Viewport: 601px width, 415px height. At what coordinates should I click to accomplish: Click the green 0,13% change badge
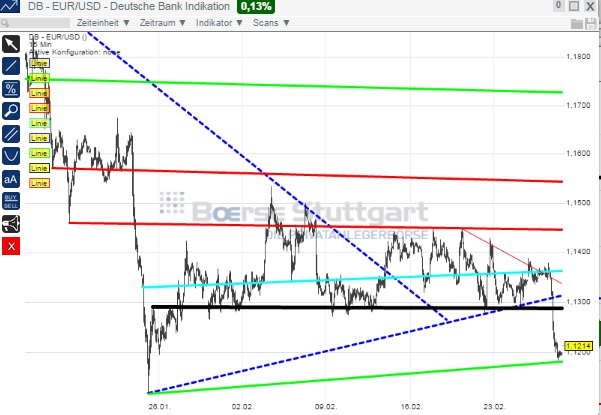256,7
